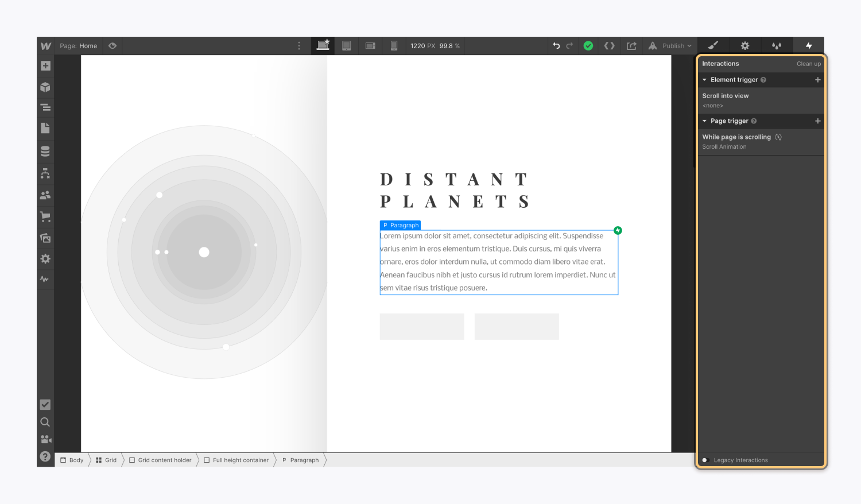The image size is (861, 504).
Task: Select the DISTANT PLANETS heading
Action: pos(454,191)
